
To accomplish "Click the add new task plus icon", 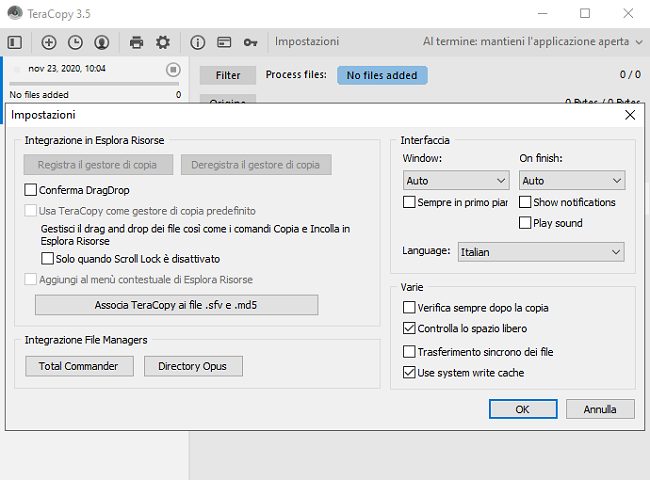I will pyautogui.click(x=49, y=42).
